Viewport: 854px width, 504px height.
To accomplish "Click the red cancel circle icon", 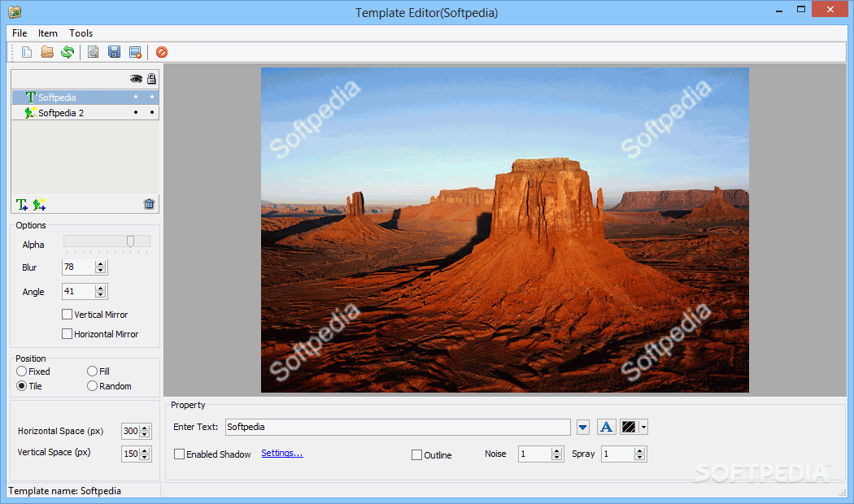I will point(162,52).
